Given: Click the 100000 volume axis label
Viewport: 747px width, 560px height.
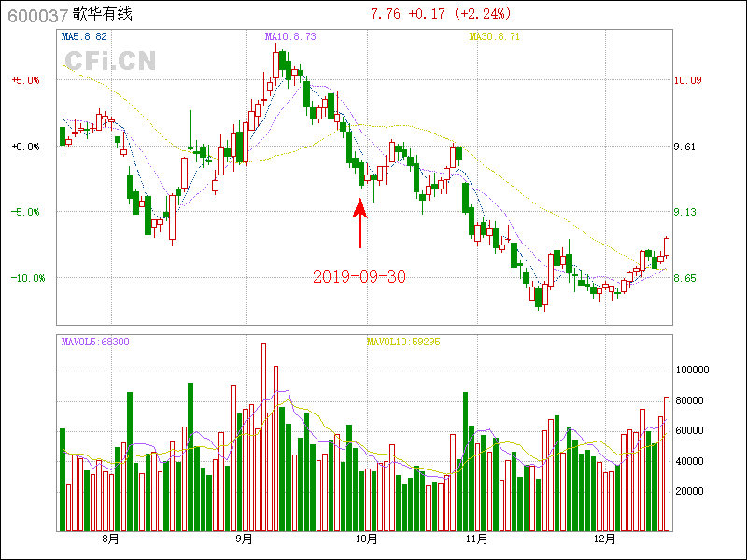Looking at the screenshot, I should [692, 370].
